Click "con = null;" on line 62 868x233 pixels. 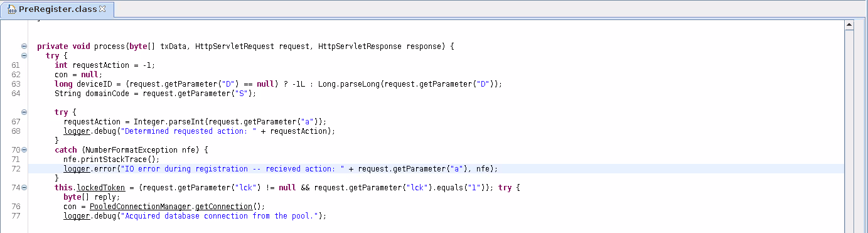tap(78, 75)
